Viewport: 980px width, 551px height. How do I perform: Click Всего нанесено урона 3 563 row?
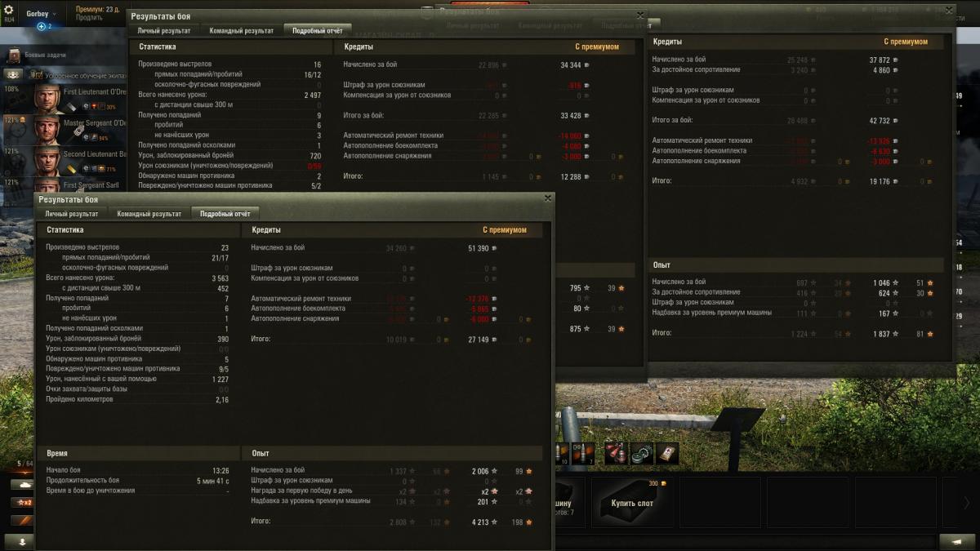coord(137,278)
